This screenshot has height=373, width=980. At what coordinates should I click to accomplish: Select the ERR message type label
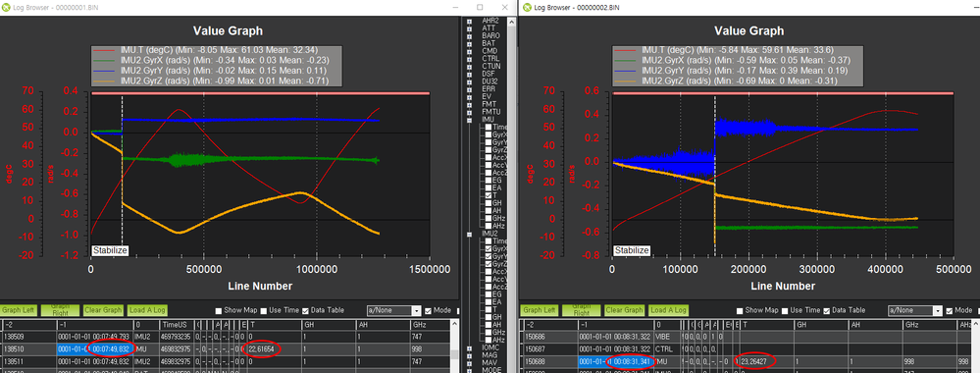click(x=489, y=89)
